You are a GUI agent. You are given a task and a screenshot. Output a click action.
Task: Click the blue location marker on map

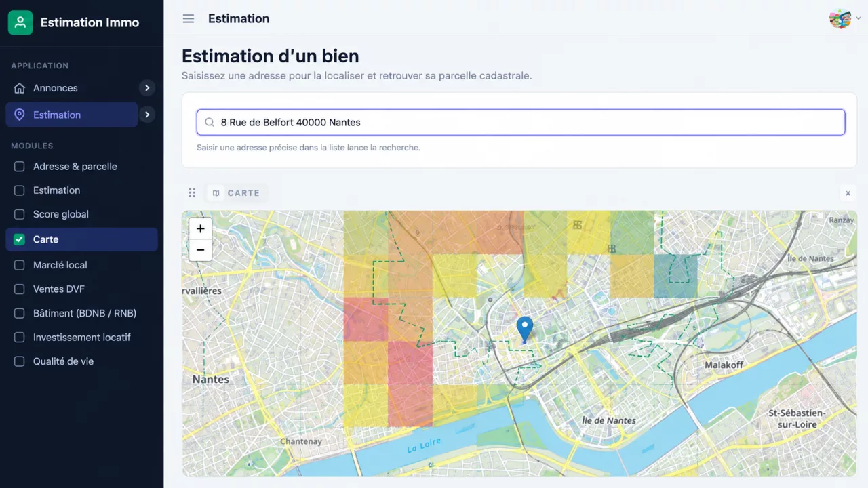[x=524, y=329]
